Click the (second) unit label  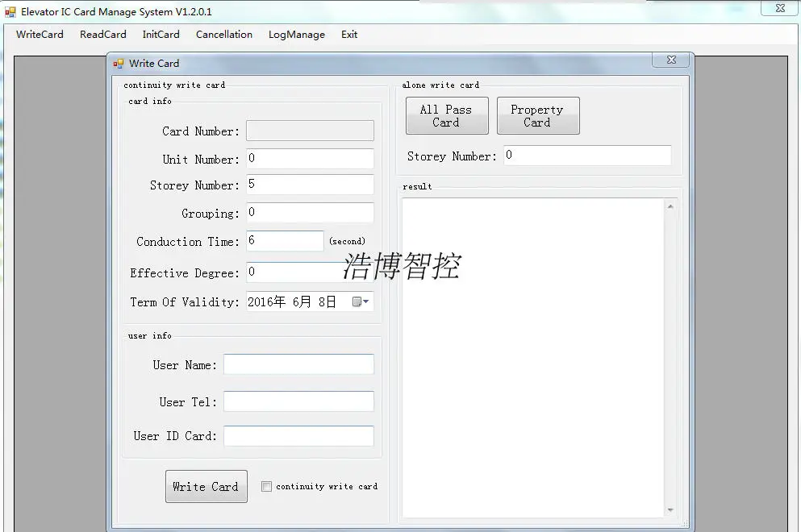(348, 241)
